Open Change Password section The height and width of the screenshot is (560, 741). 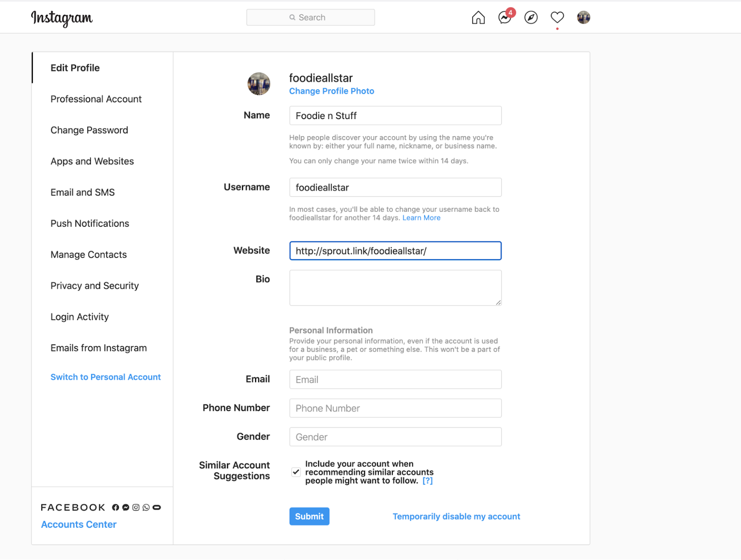pyautogui.click(x=89, y=130)
